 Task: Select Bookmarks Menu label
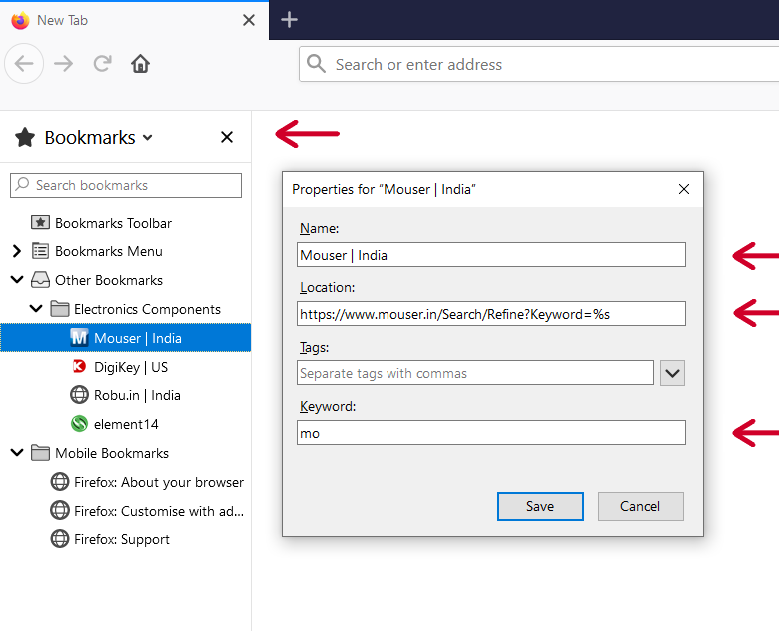pyautogui.click(x=109, y=251)
